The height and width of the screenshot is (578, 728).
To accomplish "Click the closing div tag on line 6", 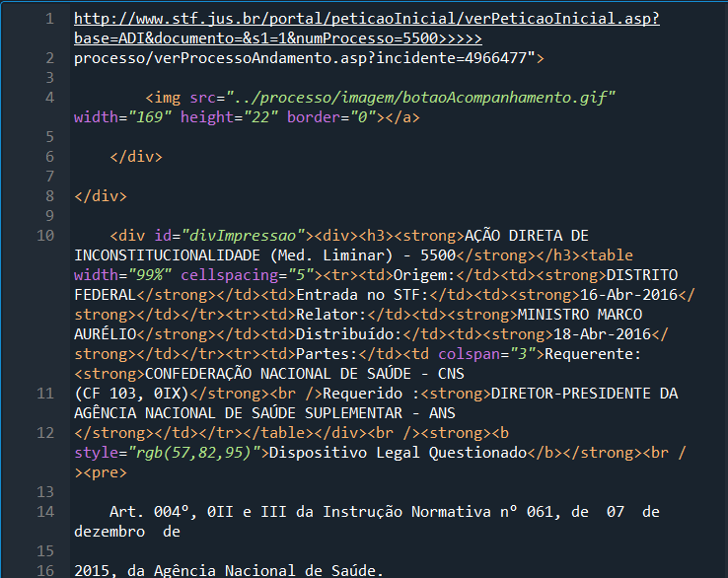I will [136, 157].
